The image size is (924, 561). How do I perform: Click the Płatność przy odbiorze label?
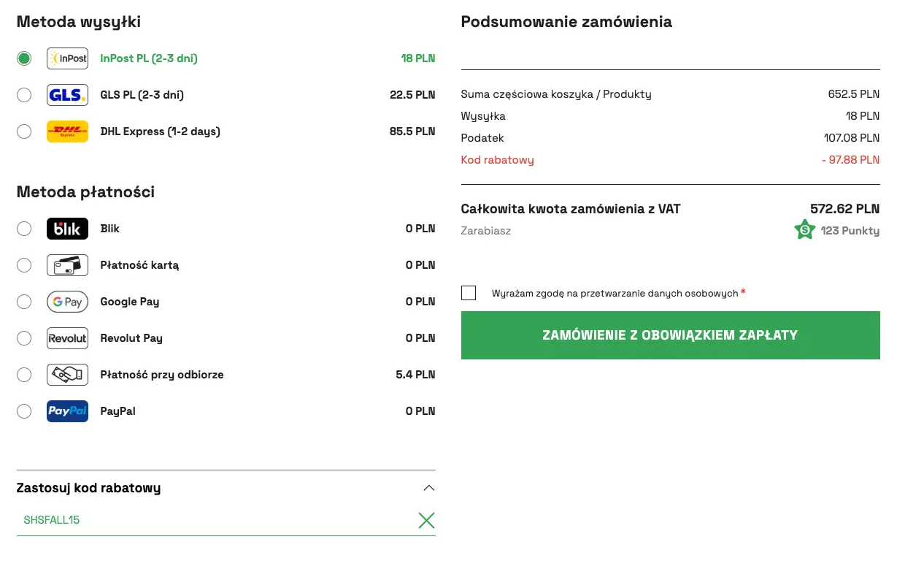pos(162,375)
